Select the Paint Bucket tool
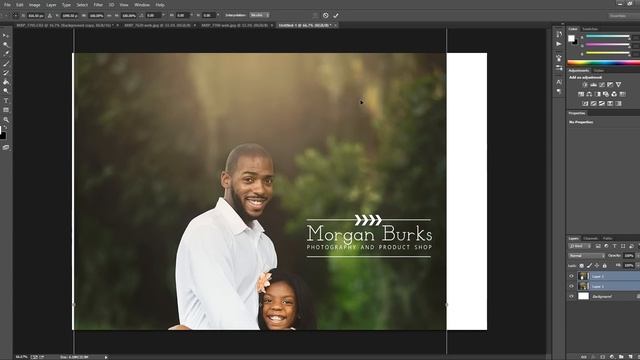The width and height of the screenshot is (640, 360). tap(6, 82)
